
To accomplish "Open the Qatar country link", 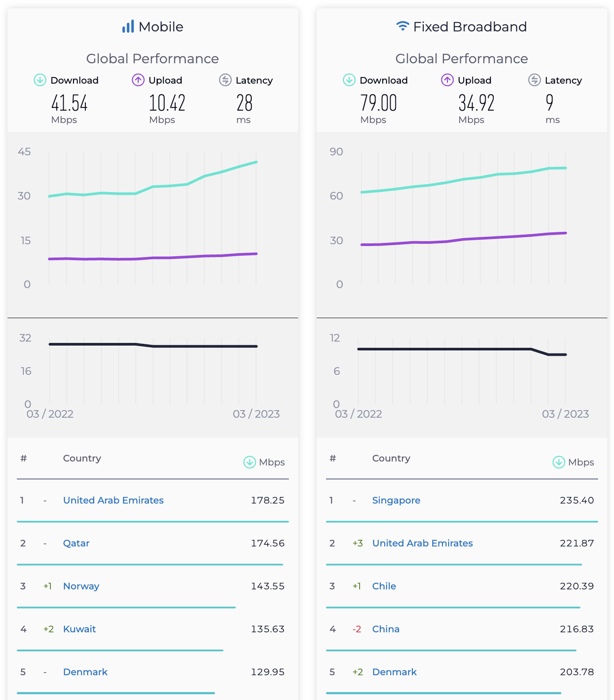I will [76, 543].
